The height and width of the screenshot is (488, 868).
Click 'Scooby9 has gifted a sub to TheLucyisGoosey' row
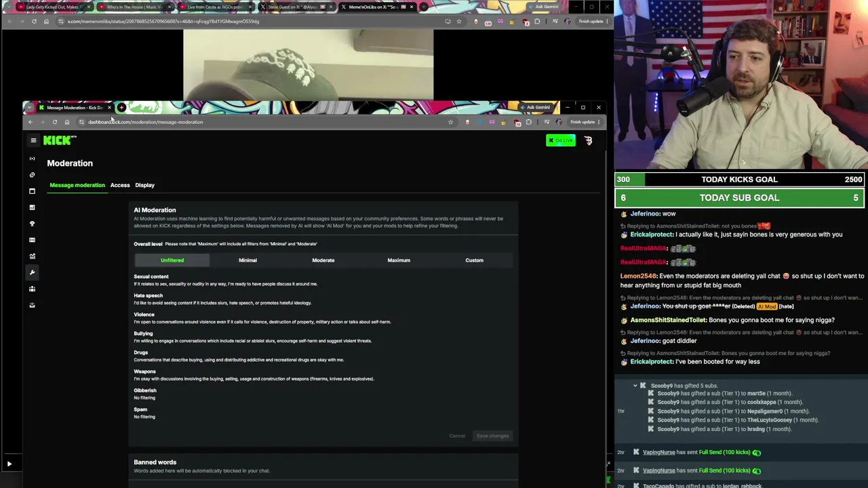[733, 420]
